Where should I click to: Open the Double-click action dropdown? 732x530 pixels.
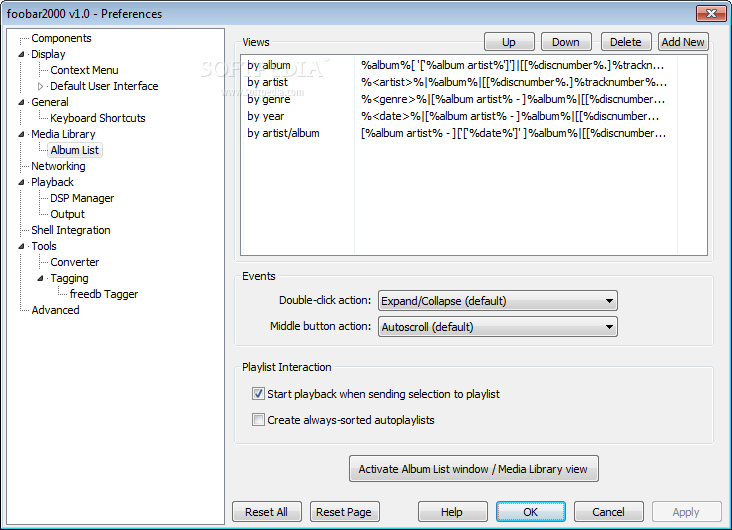pyautogui.click(x=498, y=301)
